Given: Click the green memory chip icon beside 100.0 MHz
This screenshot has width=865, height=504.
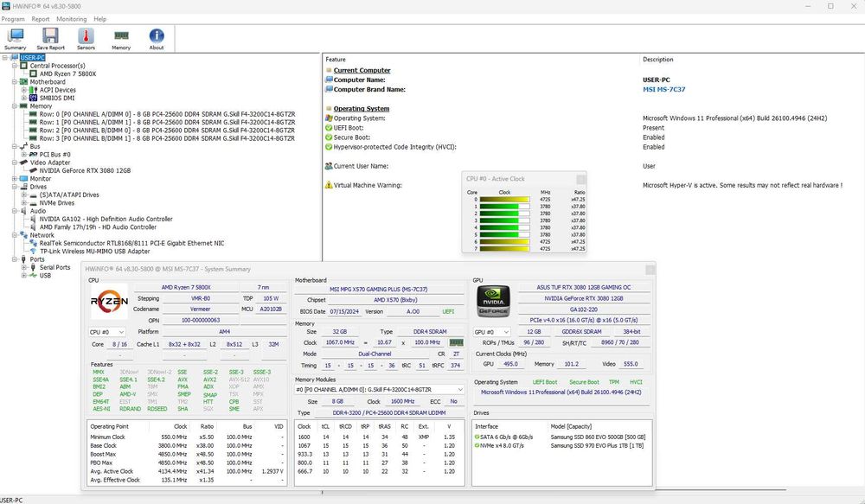Looking at the screenshot, I should (x=456, y=342).
